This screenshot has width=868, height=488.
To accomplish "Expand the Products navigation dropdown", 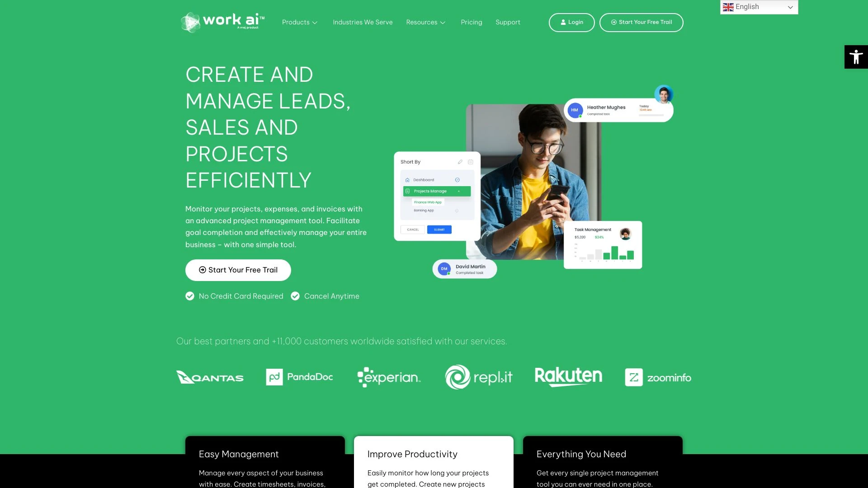I will [x=300, y=23].
